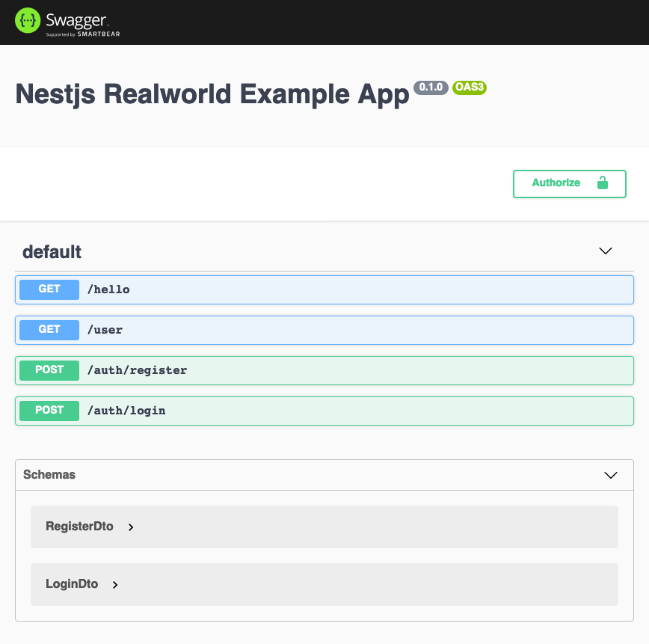The image size is (649, 644).
Task: Expand the LoginDto schema arrow
Action: coord(115,585)
